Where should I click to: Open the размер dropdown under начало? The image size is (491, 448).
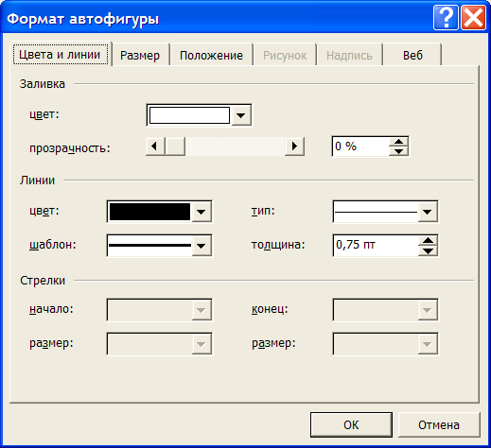click(159, 343)
